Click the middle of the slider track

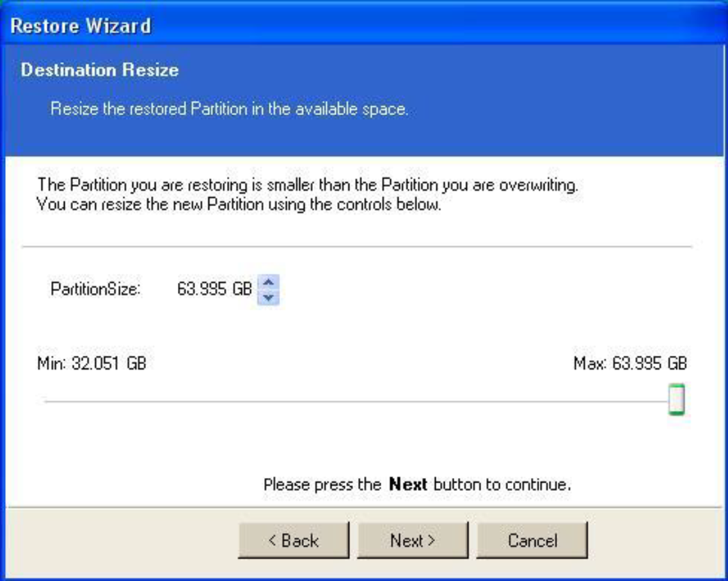point(358,402)
